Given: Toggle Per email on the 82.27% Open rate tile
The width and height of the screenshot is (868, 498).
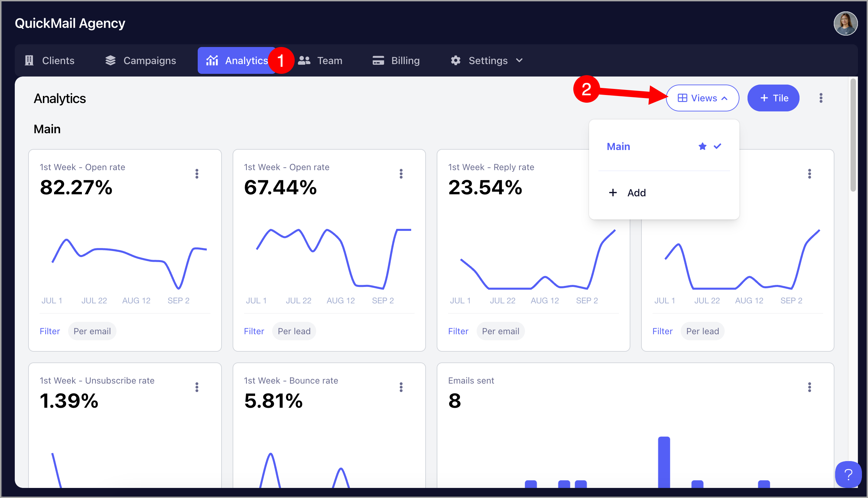Looking at the screenshot, I should pyautogui.click(x=92, y=331).
